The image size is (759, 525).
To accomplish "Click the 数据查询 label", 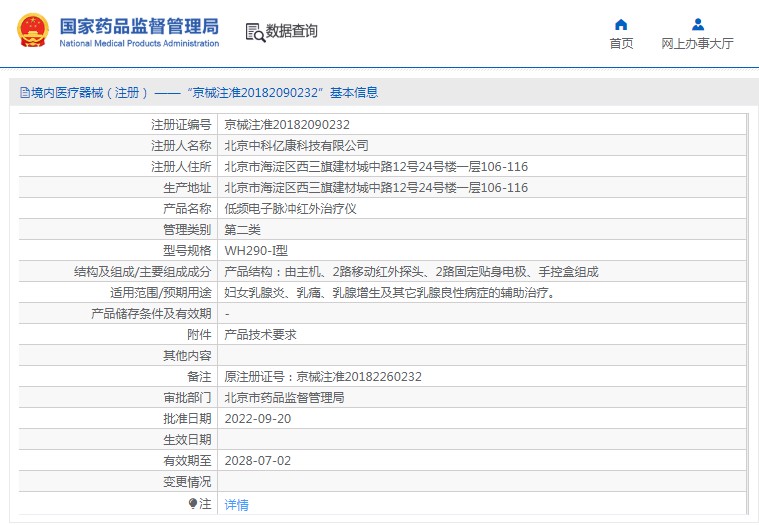I will pos(291,31).
